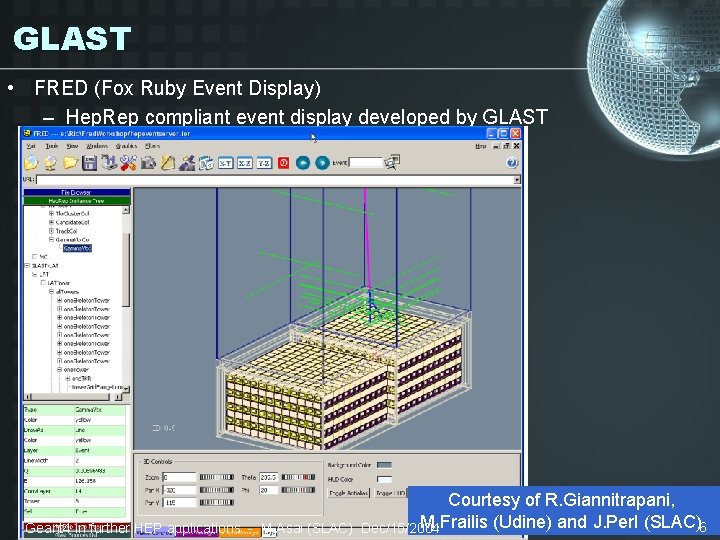
Task: Expand the CandidateCol node
Action: click(x=51, y=222)
